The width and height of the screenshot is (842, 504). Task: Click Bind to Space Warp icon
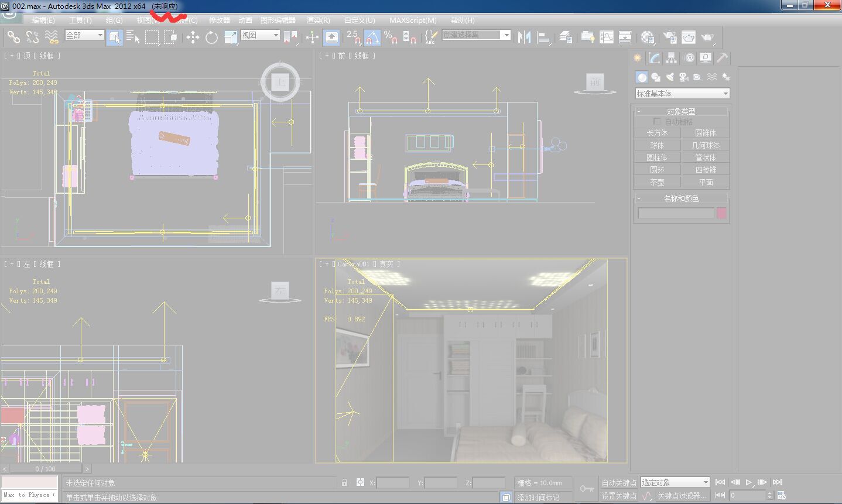pos(52,37)
